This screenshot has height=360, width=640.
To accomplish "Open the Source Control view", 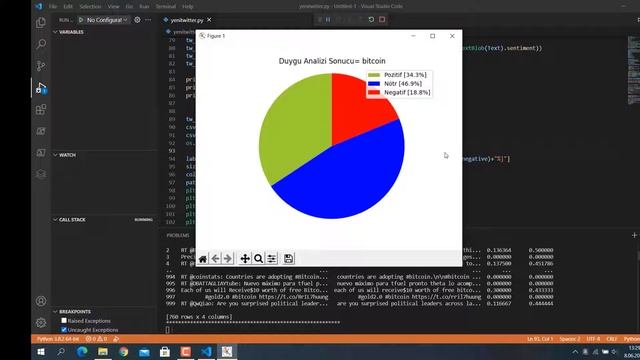I will click(41, 66).
